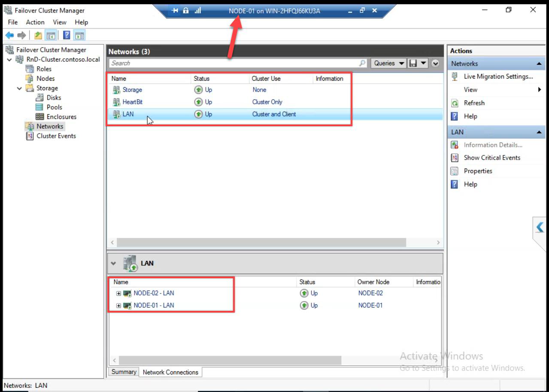Select the Failover Cluster Manager root node
This screenshot has width=549, height=392.
pos(51,50)
